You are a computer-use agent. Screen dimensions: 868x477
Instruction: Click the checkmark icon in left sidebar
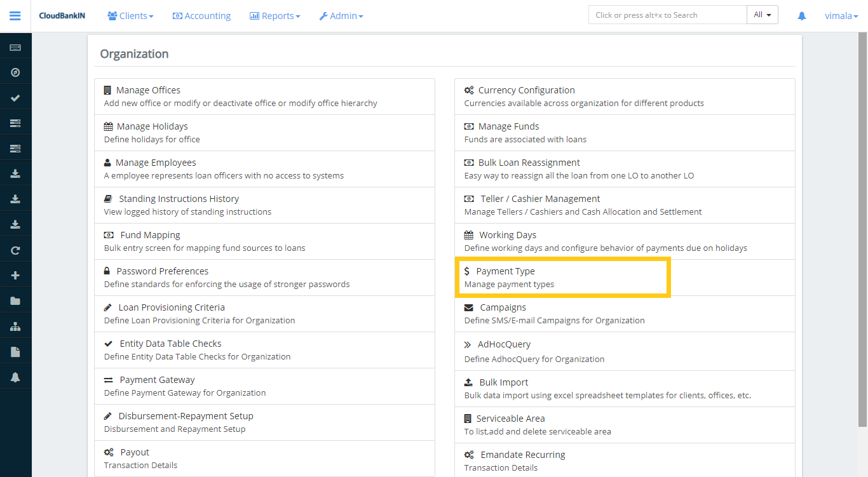coord(15,98)
